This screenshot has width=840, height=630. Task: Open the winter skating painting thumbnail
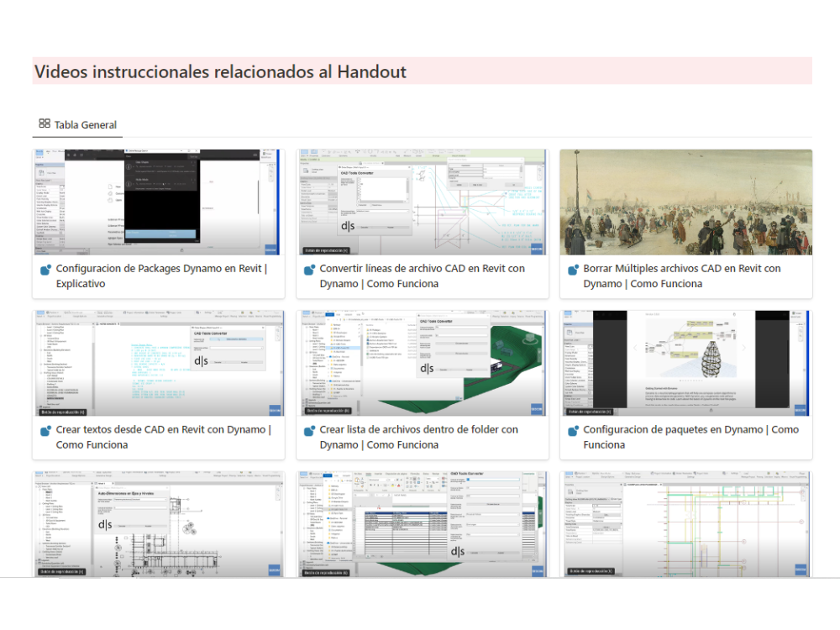tap(685, 202)
